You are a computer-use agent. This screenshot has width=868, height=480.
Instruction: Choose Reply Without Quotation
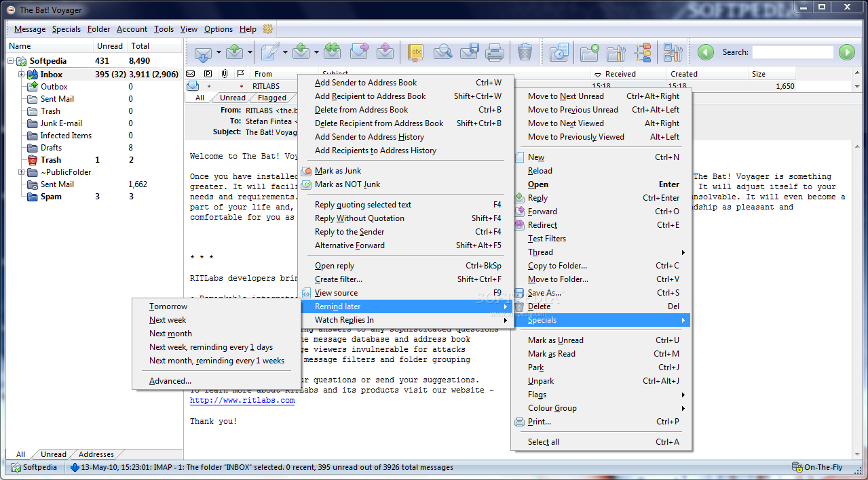(406, 218)
